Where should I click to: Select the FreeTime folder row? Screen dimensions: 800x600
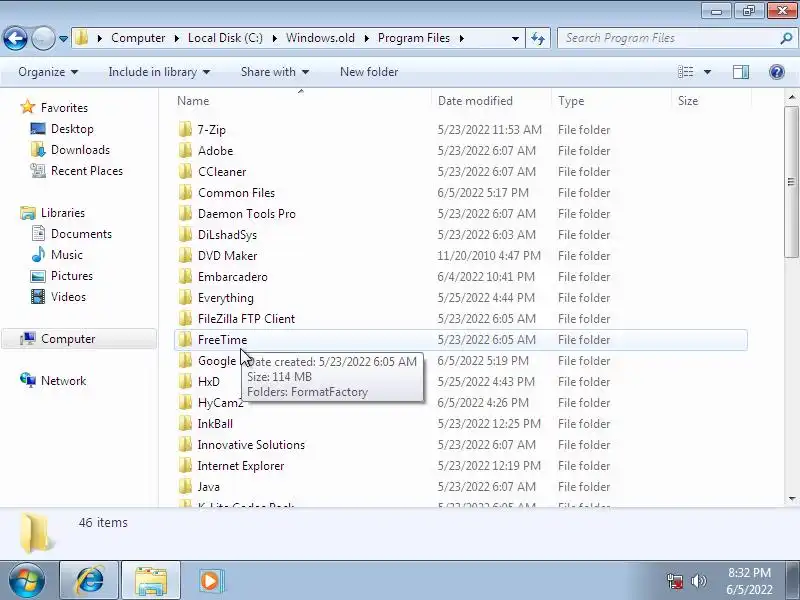(x=461, y=340)
